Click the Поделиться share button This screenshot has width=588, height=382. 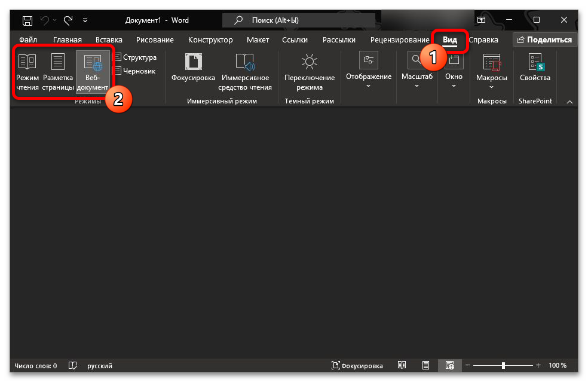(x=544, y=40)
